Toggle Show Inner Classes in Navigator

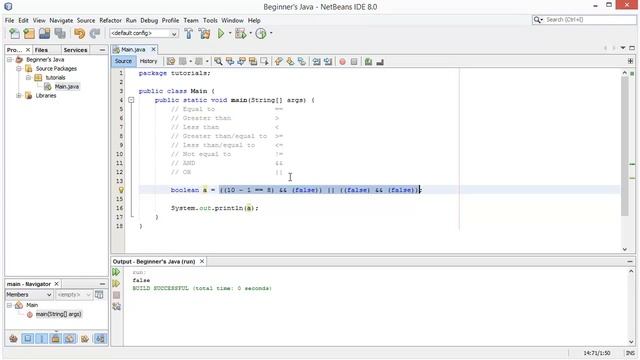(x=70, y=338)
